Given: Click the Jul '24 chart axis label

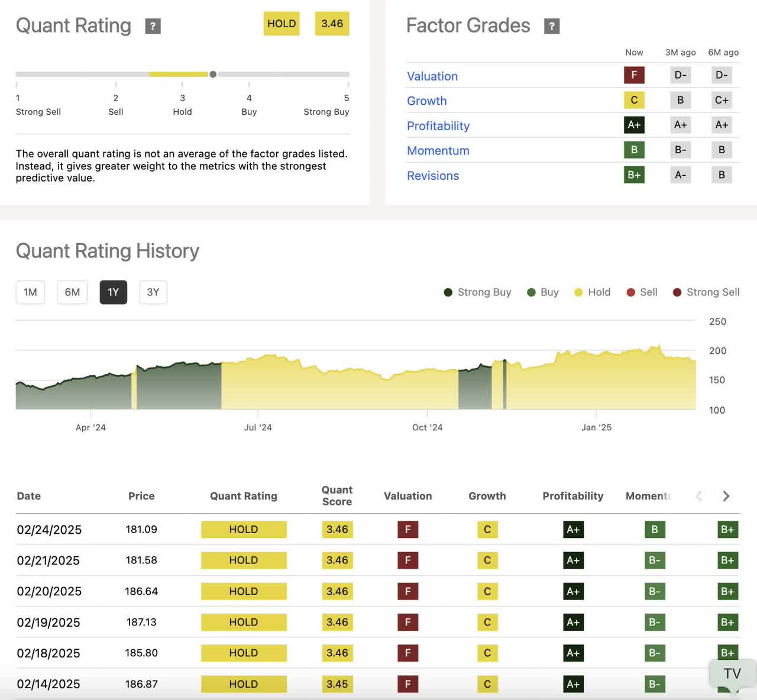Looking at the screenshot, I should [x=258, y=427].
